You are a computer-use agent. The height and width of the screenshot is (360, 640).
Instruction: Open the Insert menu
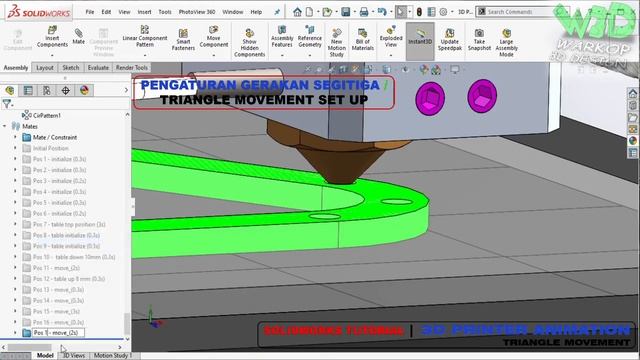tap(144, 12)
